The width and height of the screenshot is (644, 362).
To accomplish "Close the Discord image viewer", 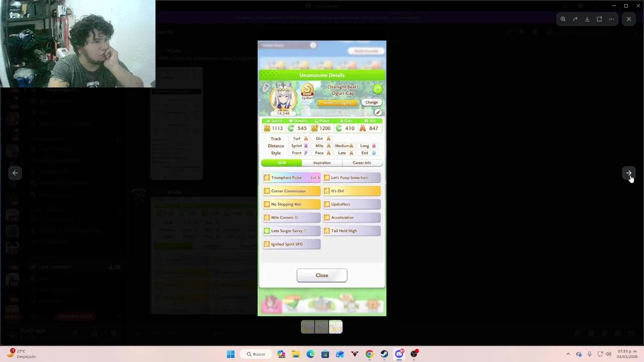I will click(x=629, y=19).
